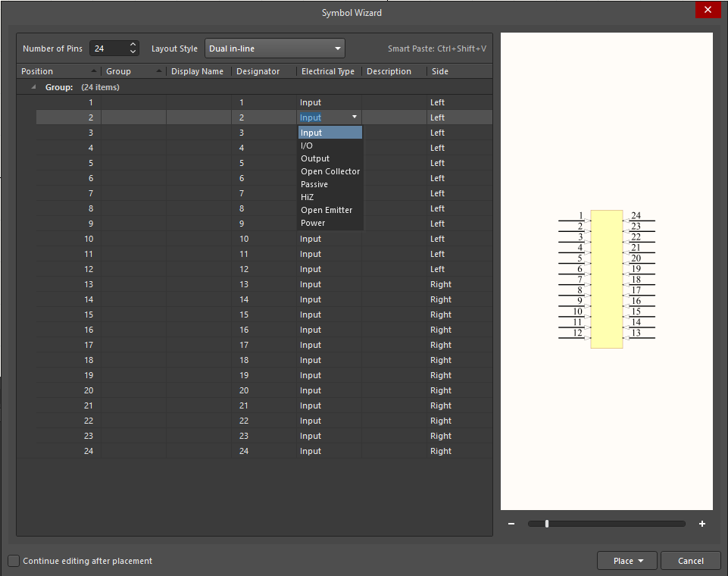Viewport: 728px width, 576px height.
Task: Click the Side cell of pin 12
Action: coord(460,269)
